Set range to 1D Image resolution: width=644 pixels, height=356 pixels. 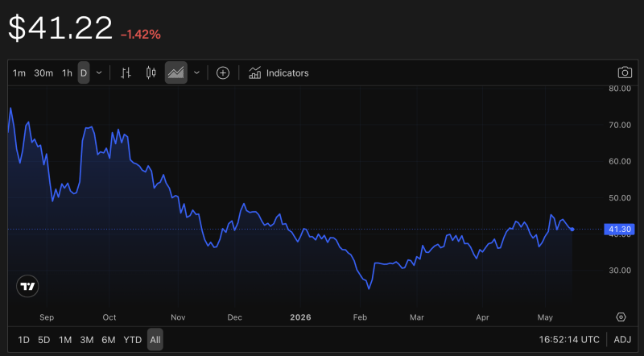[23, 340]
